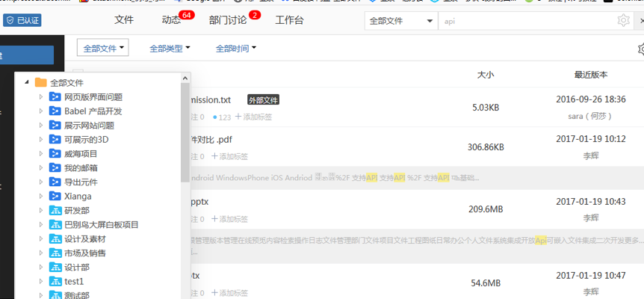Click the 我的邮箱 folder icon
This screenshot has width=644, height=299.
[55, 167]
